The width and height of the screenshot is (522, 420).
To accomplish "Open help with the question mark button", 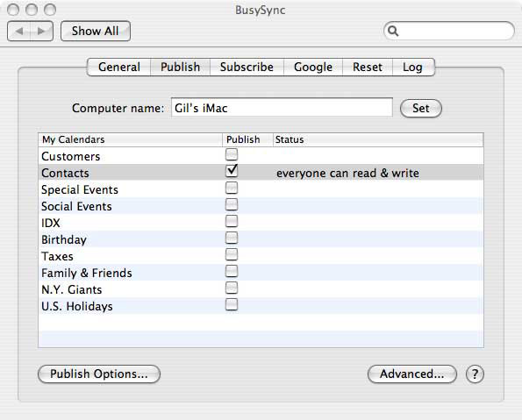I will tap(475, 374).
